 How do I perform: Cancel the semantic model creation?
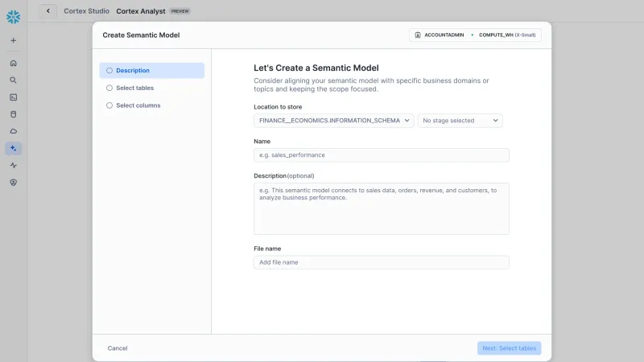tap(118, 348)
